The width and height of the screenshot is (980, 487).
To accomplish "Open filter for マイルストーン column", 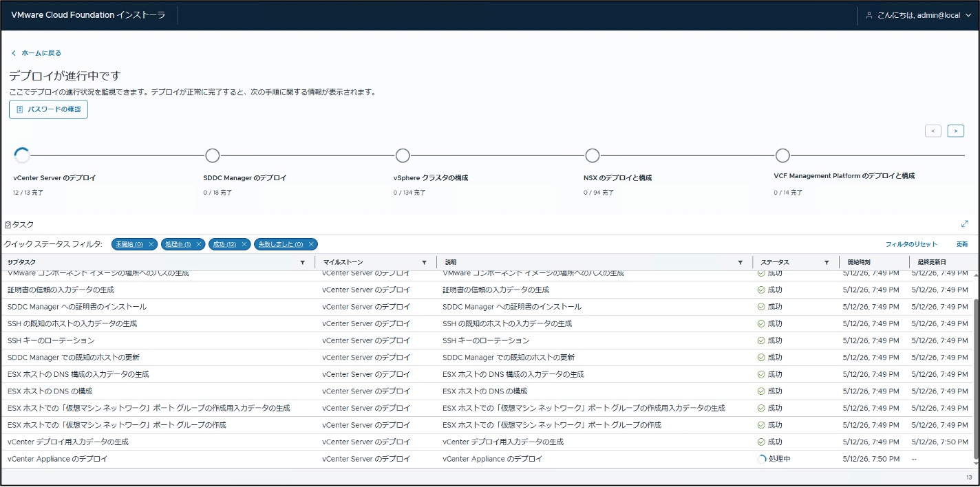I will pyautogui.click(x=424, y=262).
